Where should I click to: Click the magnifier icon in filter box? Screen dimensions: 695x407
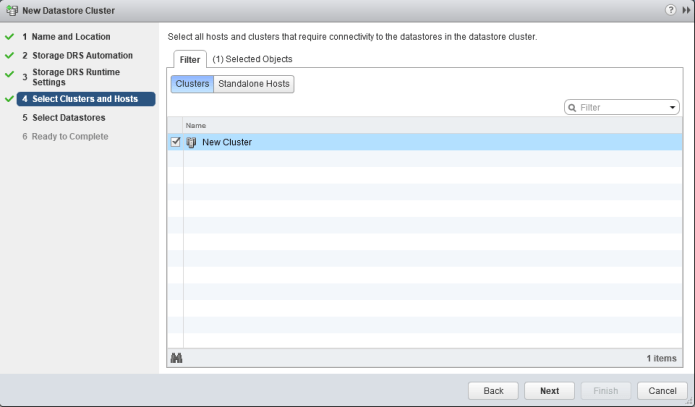pyautogui.click(x=572, y=107)
